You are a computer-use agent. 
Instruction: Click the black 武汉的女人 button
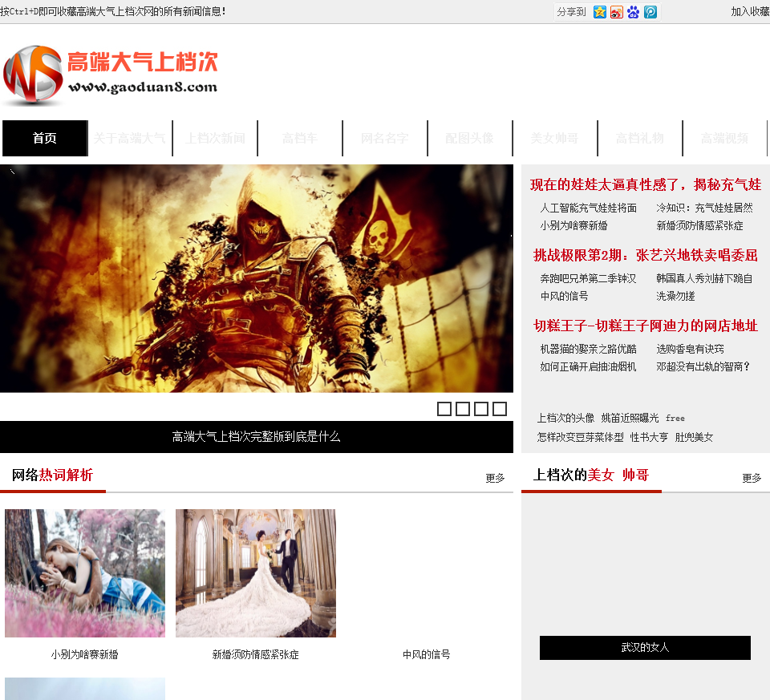645,647
